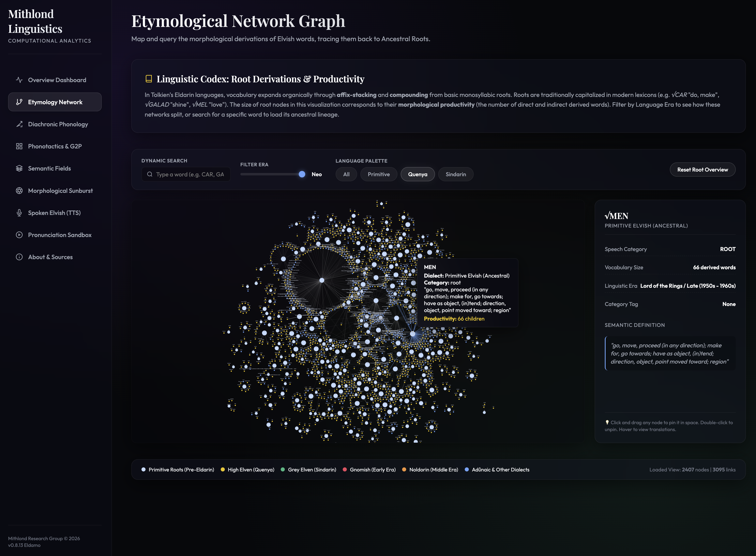Click the High Elven (Quenya) legend dot
The width and height of the screenshot is (756, 556).
(x=222, y=469)
